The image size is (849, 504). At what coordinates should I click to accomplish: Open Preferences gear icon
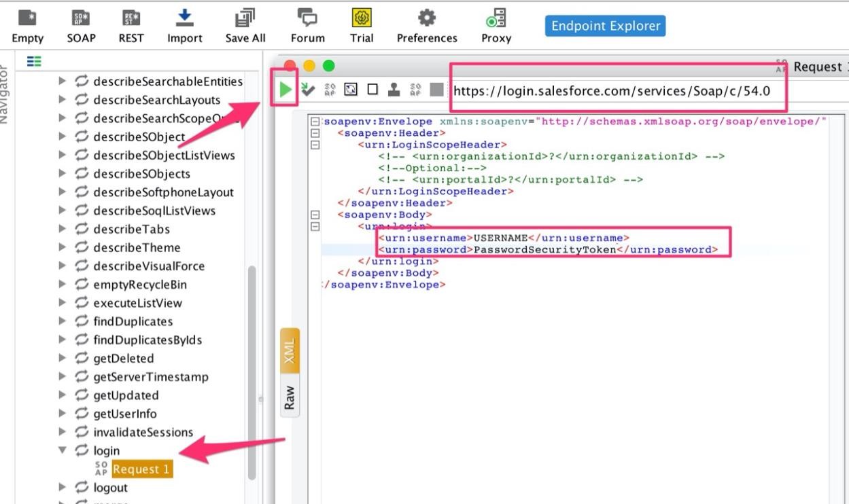click(x=427, y=24)
